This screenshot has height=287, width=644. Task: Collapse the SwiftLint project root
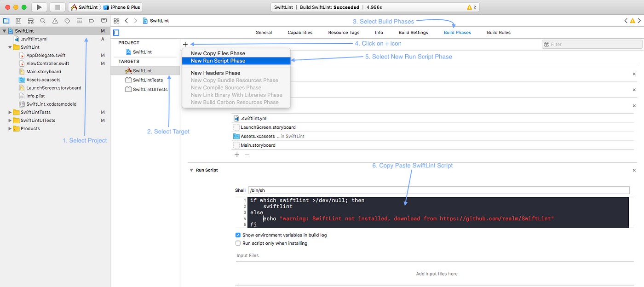pos(4,31)
